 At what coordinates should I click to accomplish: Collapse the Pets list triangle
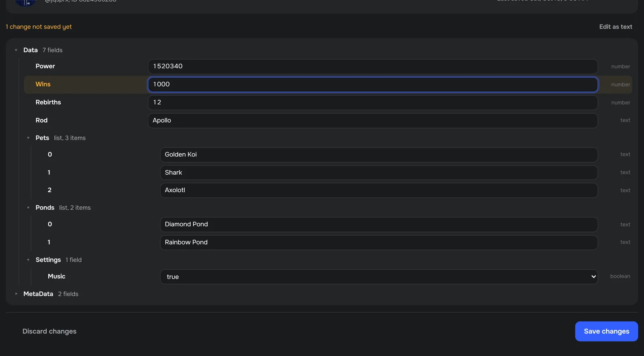(x=28, y=138)
